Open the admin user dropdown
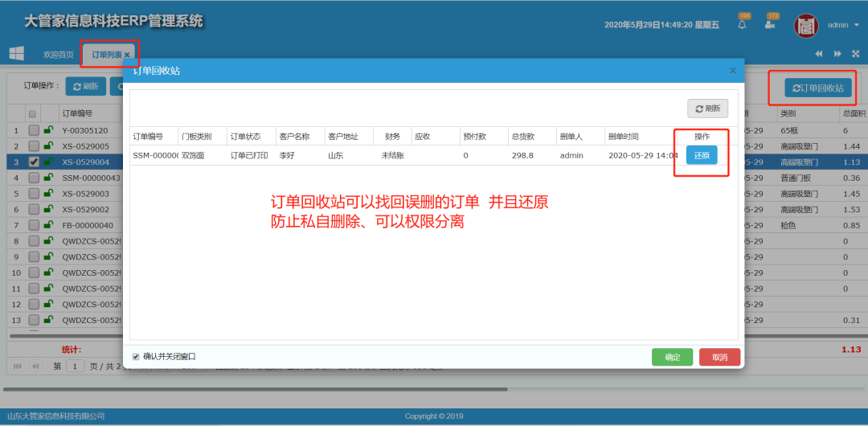 [841, 25]
